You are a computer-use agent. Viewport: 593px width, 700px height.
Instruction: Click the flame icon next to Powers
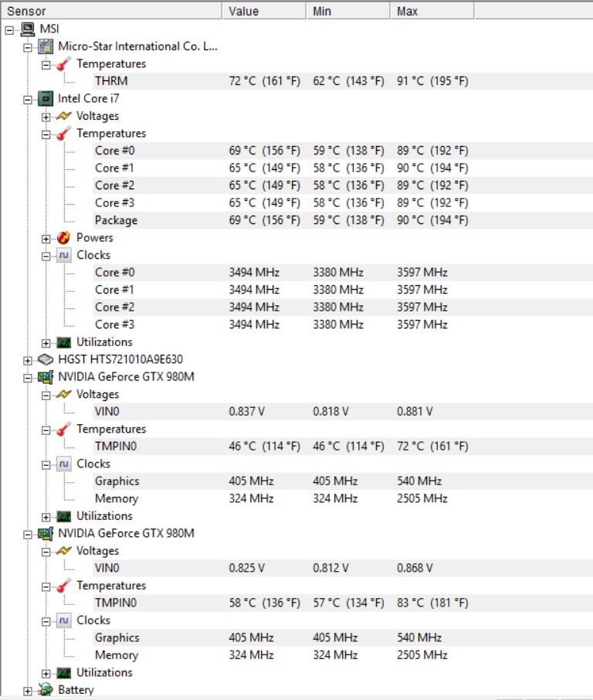coord(64,237)
